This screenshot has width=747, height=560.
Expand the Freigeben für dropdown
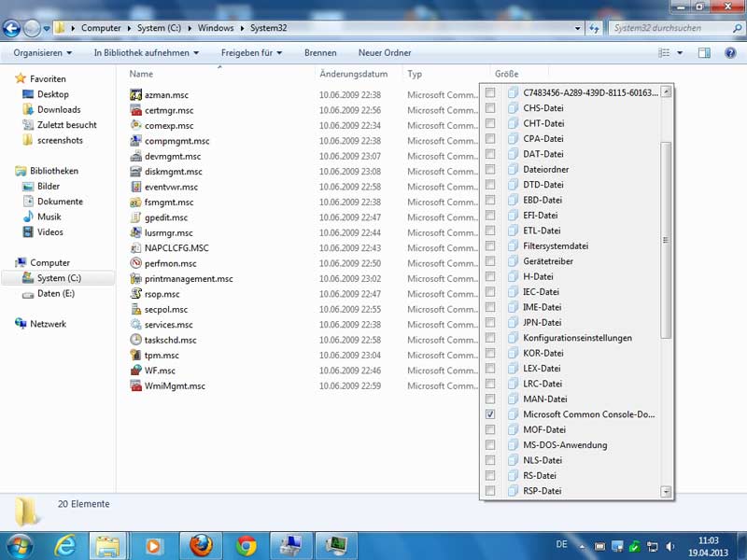252,53
